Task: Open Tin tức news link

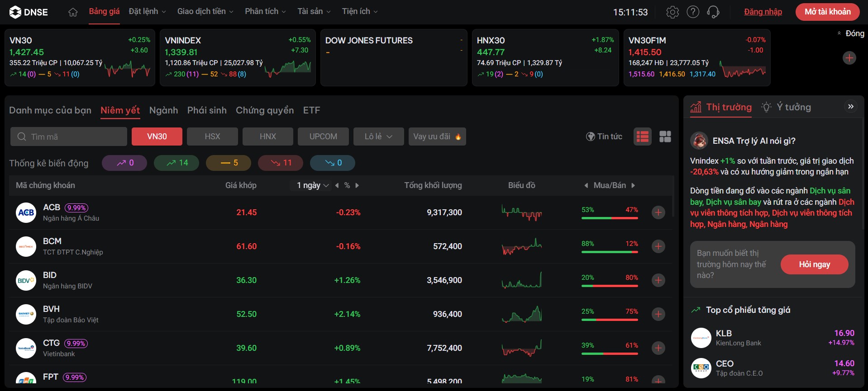Action: 604,137
